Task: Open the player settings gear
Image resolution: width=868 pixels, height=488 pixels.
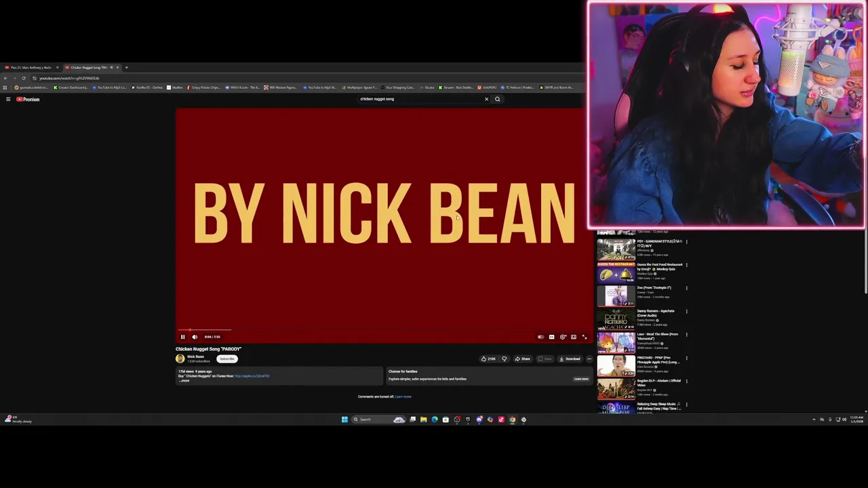Action: 563,337
